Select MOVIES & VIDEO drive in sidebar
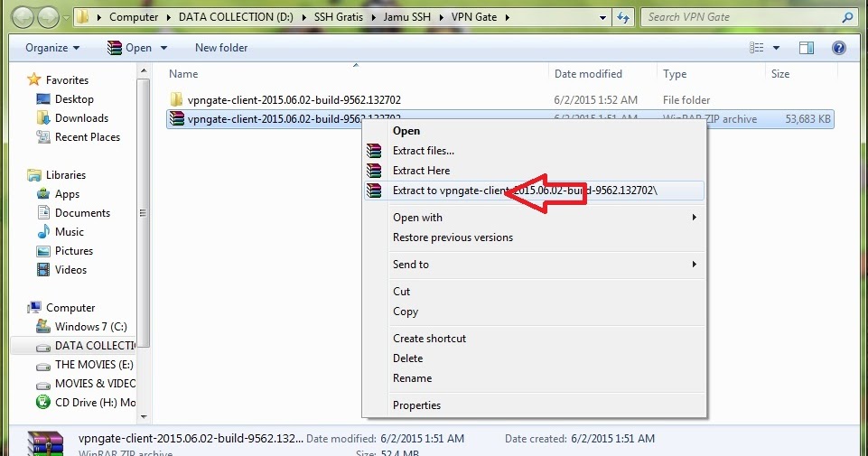Viewport: 868px width, 456px height. pyautogui.click(x=86, y=384)
